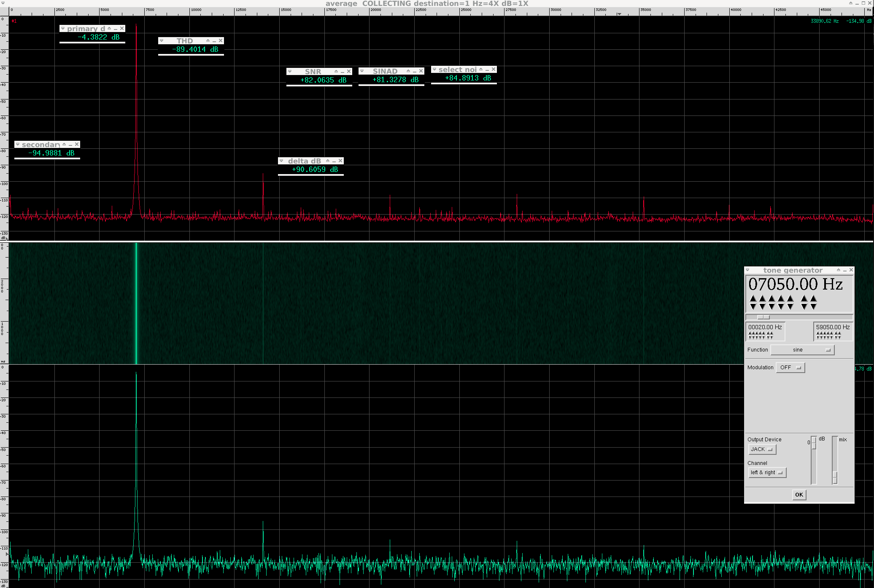Click the top-left main window menu triangle
The width and height of the screenshot is (874, 588).
tap(3, 3)
